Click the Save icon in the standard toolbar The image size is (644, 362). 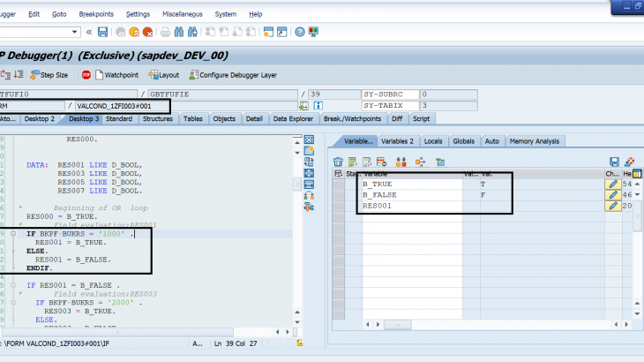[x=102, y=32]
